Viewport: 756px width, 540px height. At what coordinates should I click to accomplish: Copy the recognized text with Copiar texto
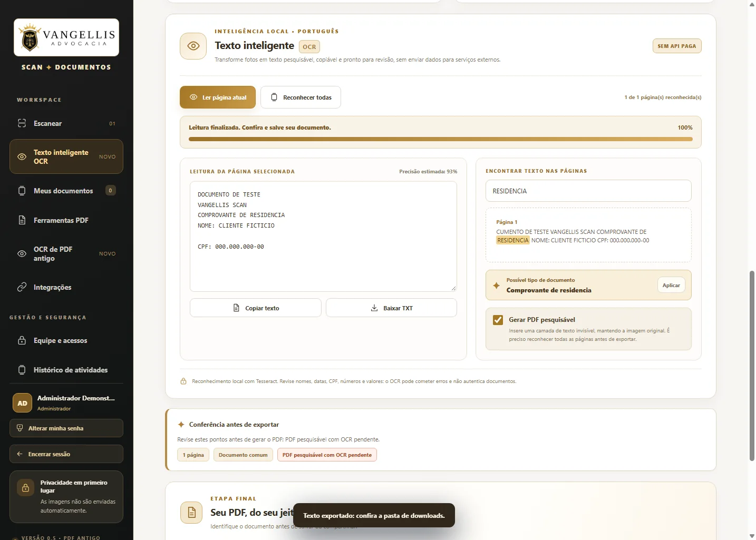pyautogui.click(x=256, y=308)
